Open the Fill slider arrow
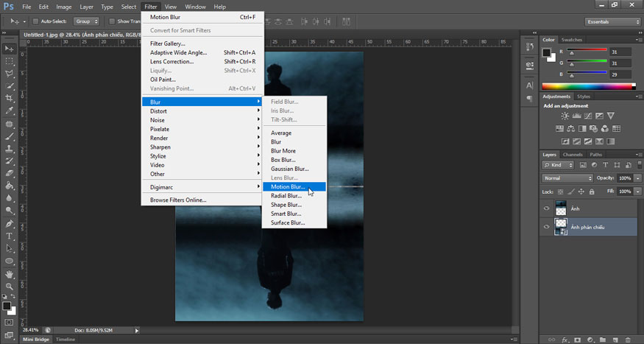Image resolution: width=644 pixels, height=344 pixels. [x=637, y=192]
